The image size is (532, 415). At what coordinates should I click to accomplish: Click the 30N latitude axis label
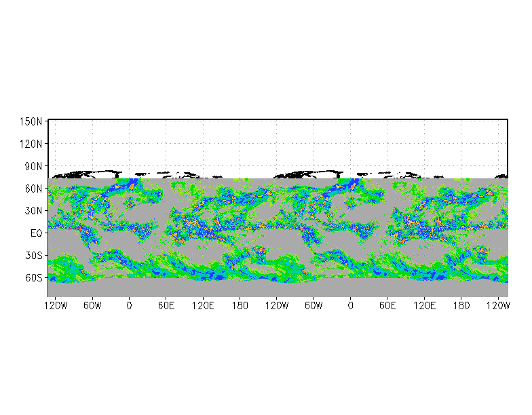[34, 210]
